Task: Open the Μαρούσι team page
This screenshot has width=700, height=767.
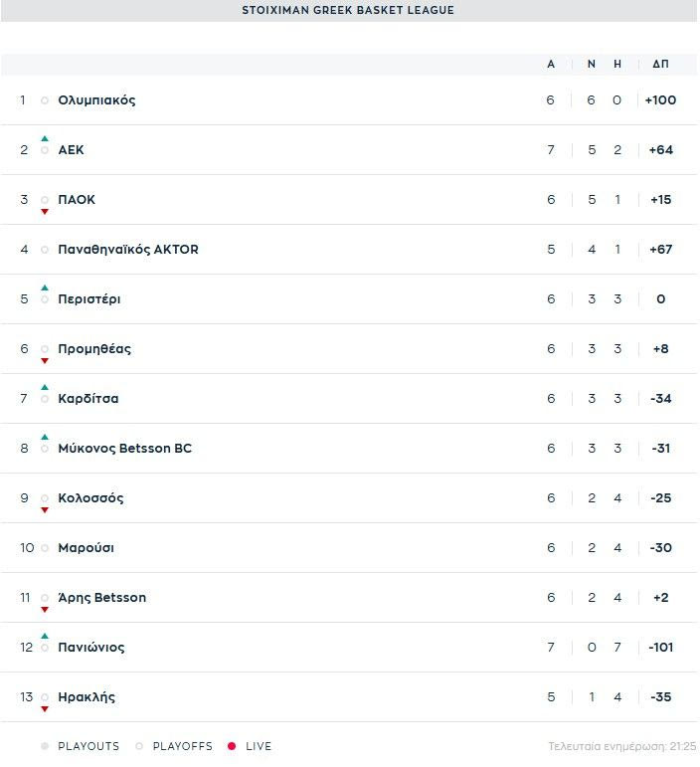Action: [87, 548]
